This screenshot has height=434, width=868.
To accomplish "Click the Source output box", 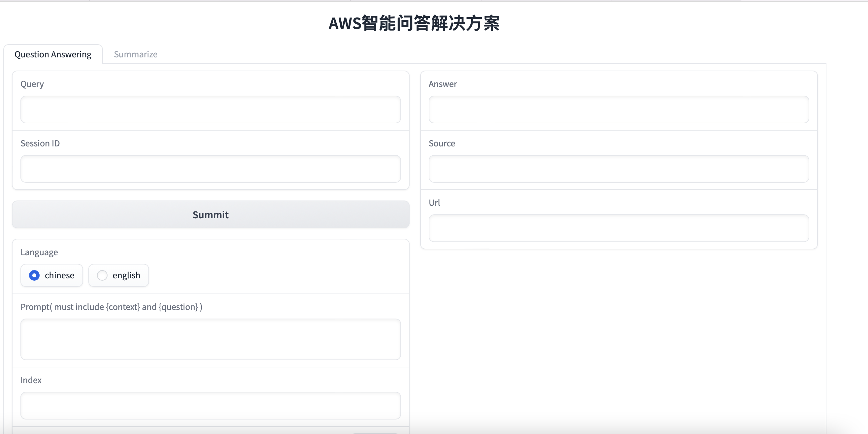I will point(619,169).
